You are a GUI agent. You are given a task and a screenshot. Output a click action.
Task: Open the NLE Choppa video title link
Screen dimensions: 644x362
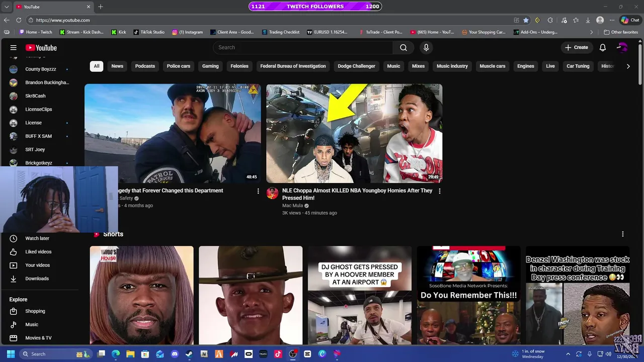pos(357,194)
